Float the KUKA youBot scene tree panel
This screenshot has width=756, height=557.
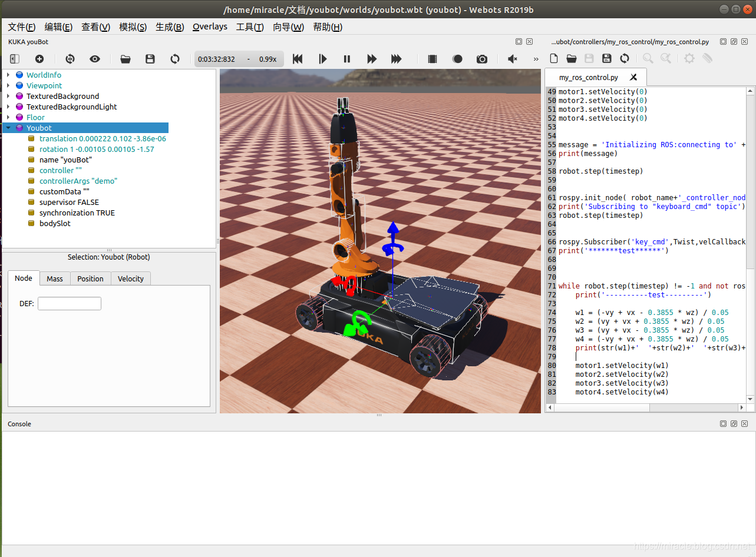click(x=519, y=42)
